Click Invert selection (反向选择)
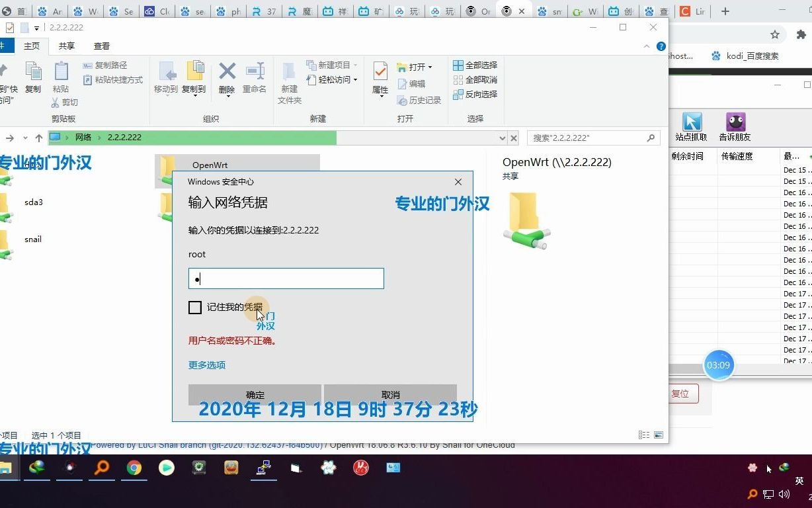 475,95
